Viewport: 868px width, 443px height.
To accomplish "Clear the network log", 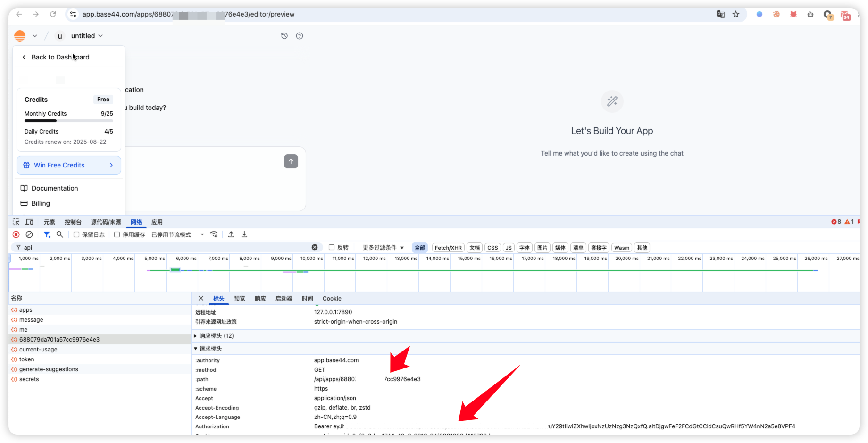I will click(x=29, y=234).
